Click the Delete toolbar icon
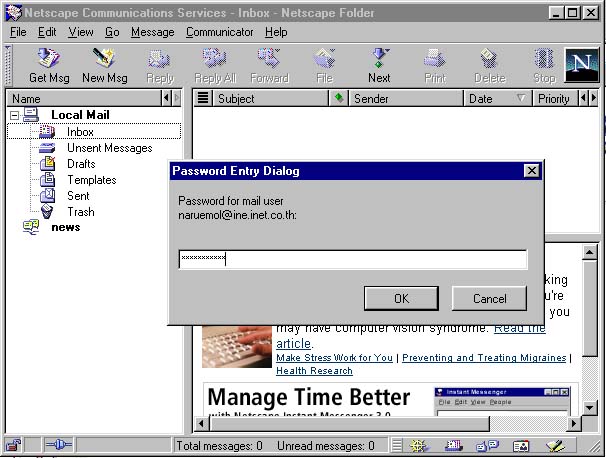Screen dimensions: 606x458 (x=489, y=58)
